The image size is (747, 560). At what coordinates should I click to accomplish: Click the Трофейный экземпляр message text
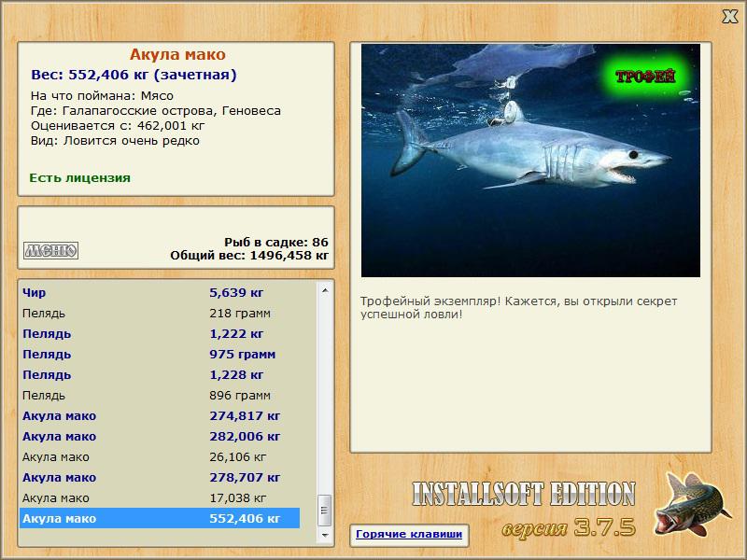pyautogui.click(x=518, y=308)
